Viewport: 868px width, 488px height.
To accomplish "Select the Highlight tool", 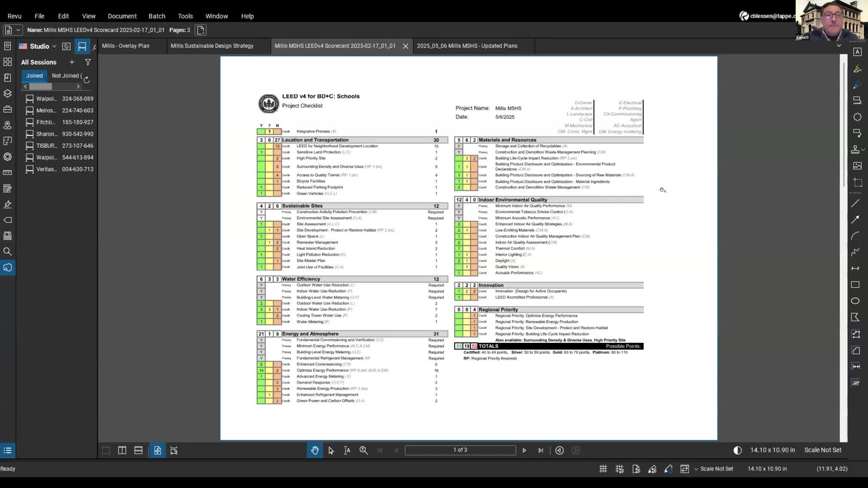I will [857, 69].
